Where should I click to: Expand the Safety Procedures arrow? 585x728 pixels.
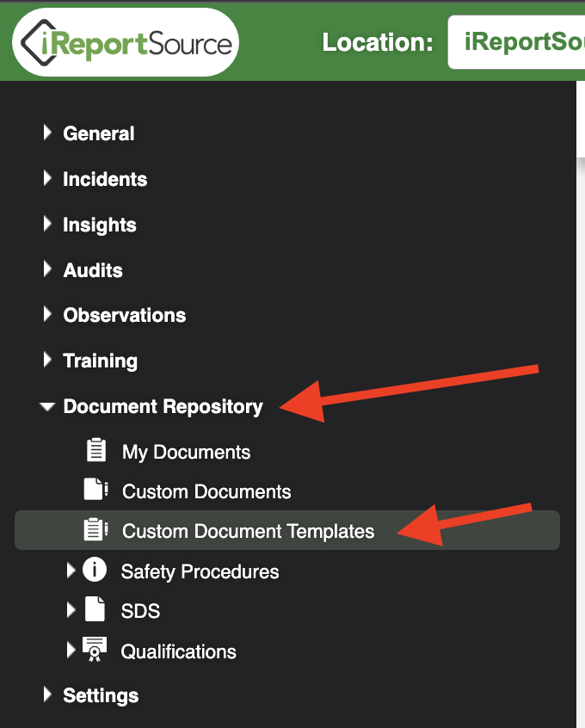pos(71,571)
